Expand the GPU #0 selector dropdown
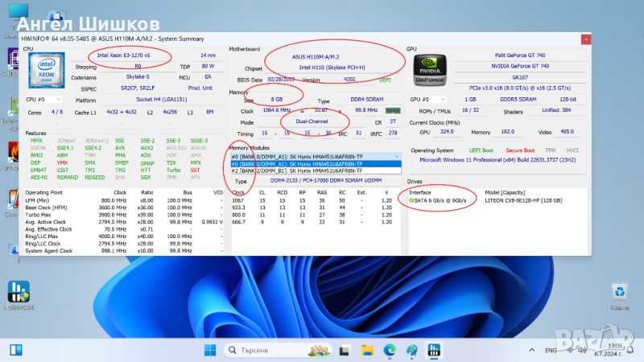 coord(427,99)
